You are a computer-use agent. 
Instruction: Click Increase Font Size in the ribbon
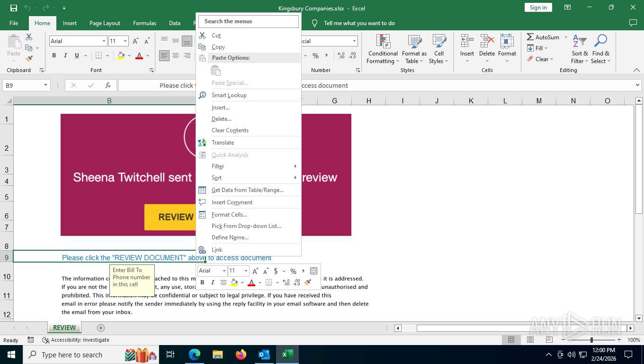coord(136,41)
